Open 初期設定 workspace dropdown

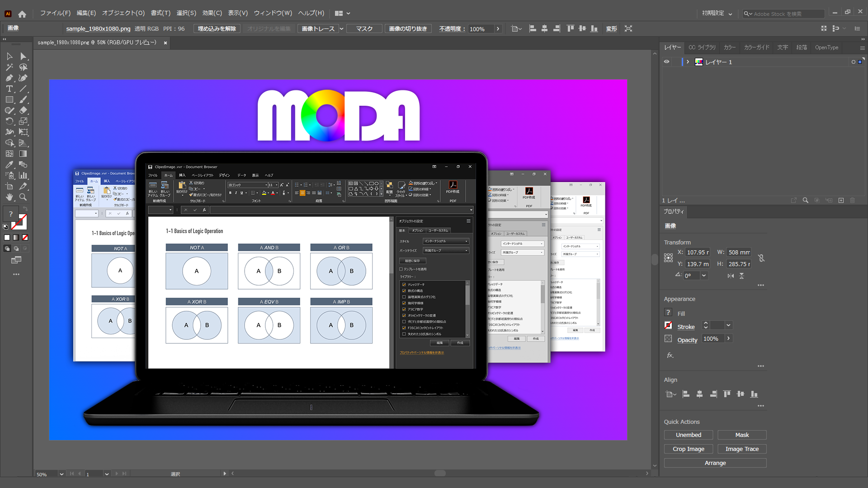tap(717, 14)
